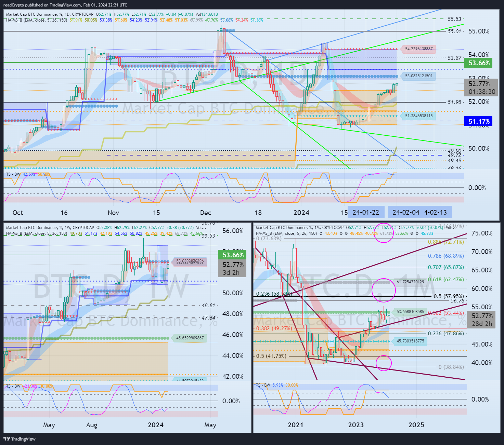Click the 61.7254720129 level tag
Viewport: 504px width, 445px height.
pos(410,282)
